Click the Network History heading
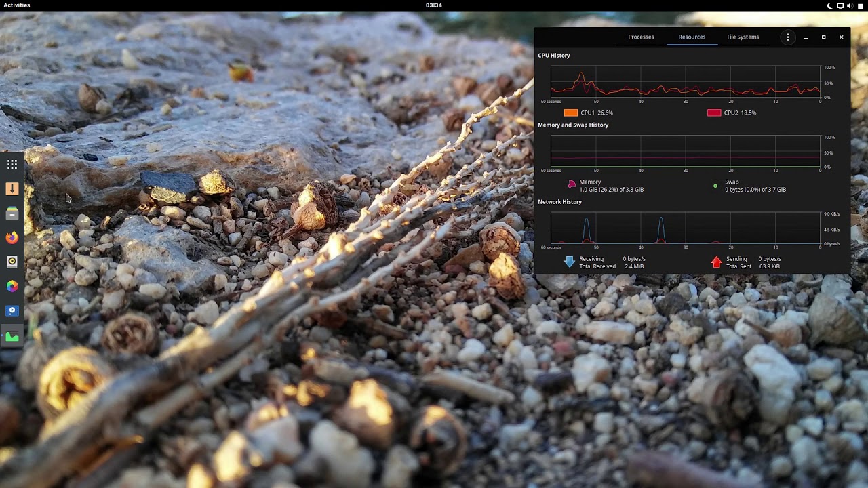Viewport: 868px width, 488px height. pyautogui.click(x=559, y=202)
